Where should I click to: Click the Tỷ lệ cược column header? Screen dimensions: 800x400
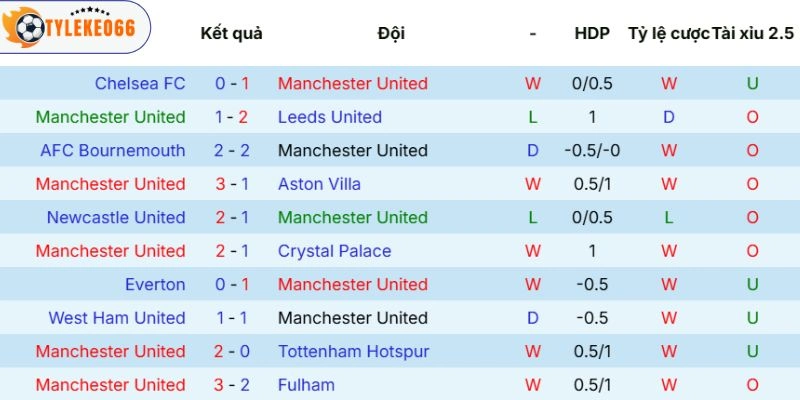(x=668, y=33)
